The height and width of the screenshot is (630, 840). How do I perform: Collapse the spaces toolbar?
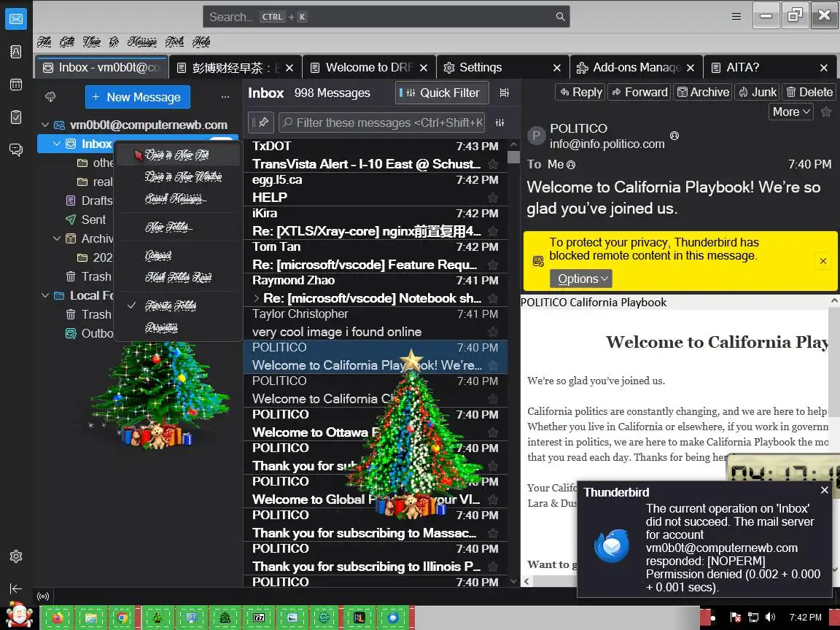click(x=16, y=588)
